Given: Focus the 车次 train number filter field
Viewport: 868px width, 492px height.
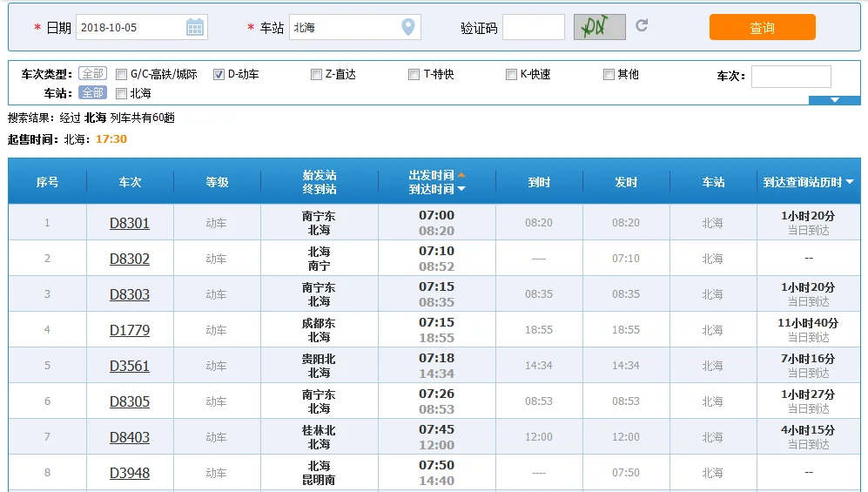Looking at the screenshot, I should tap(791, 77).
